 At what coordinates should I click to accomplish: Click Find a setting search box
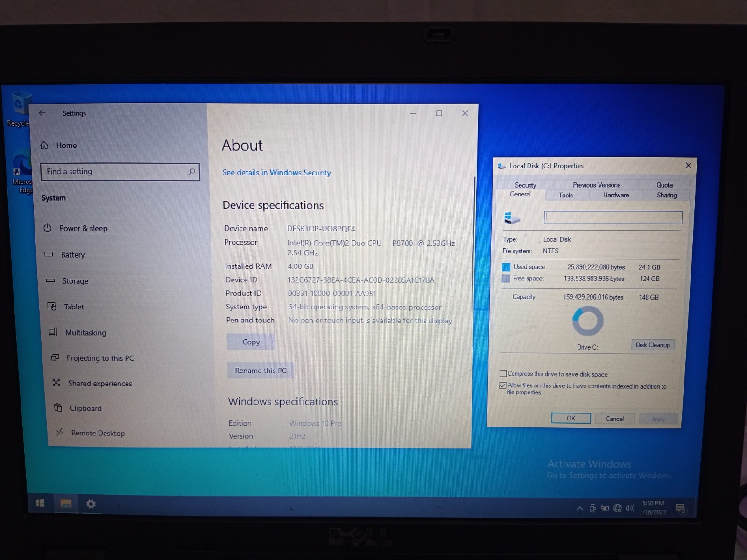[120, 172]
